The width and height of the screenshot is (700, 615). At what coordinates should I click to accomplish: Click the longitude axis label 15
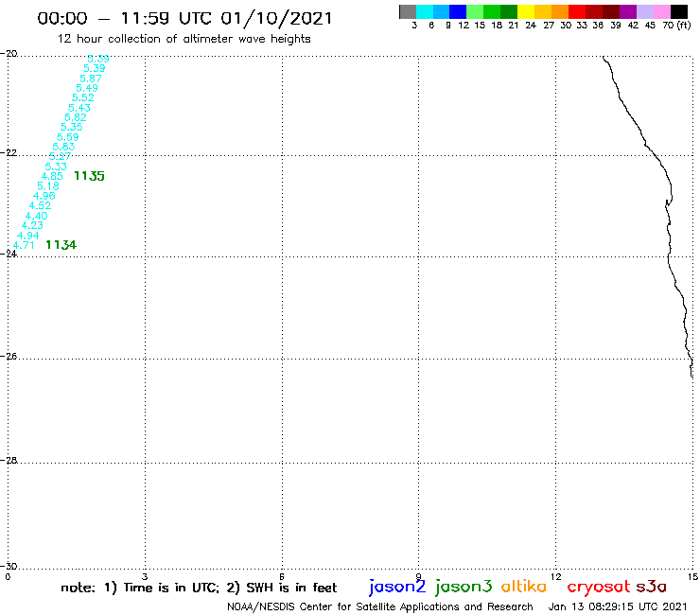tap(692, 576)
